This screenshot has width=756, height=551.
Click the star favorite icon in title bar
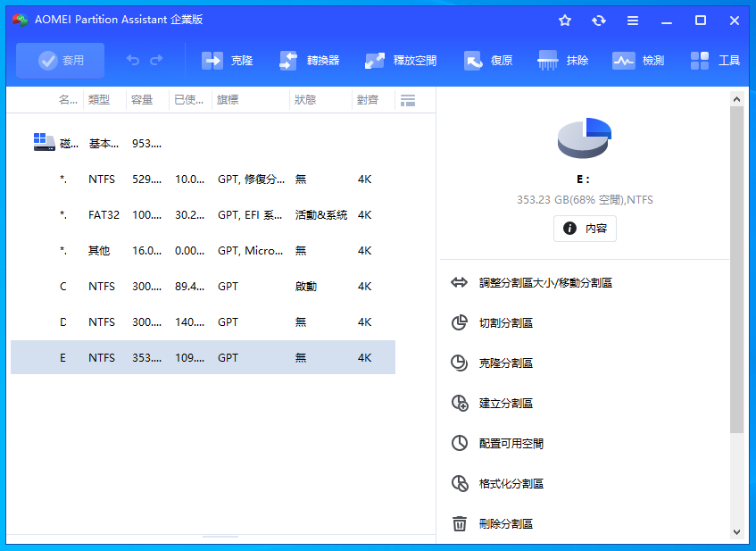[x=564, y=21]
